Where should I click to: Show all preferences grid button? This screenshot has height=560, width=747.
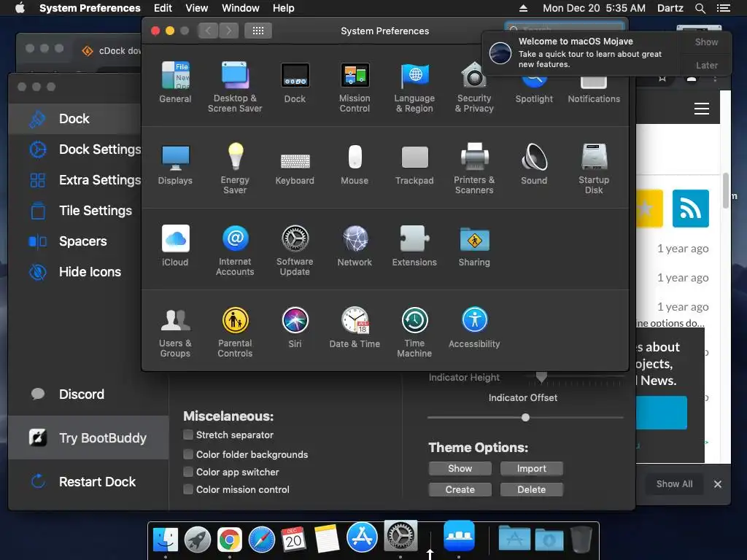pyautogui.click(x=258, y=31)
